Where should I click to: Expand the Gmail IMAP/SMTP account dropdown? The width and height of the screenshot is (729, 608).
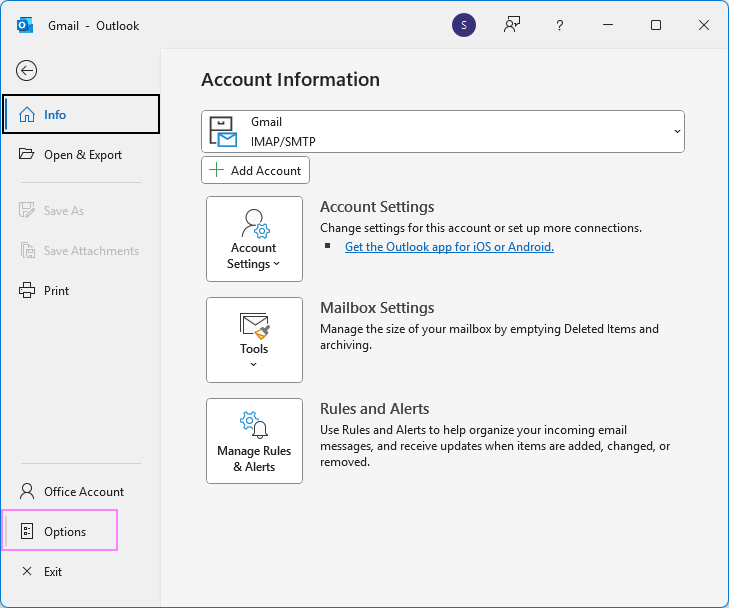[x=443, y=132]
